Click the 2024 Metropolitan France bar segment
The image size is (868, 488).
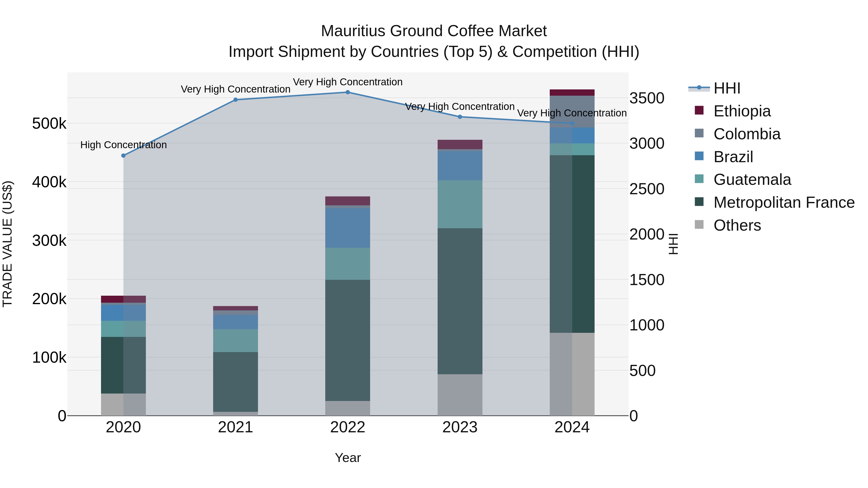click(572, 244)
